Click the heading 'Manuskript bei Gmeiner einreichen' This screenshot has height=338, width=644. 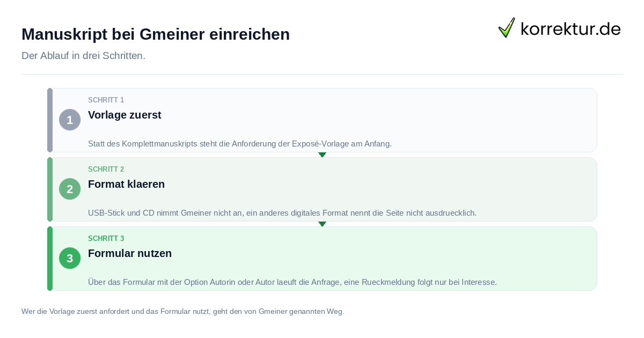(156, 34)
